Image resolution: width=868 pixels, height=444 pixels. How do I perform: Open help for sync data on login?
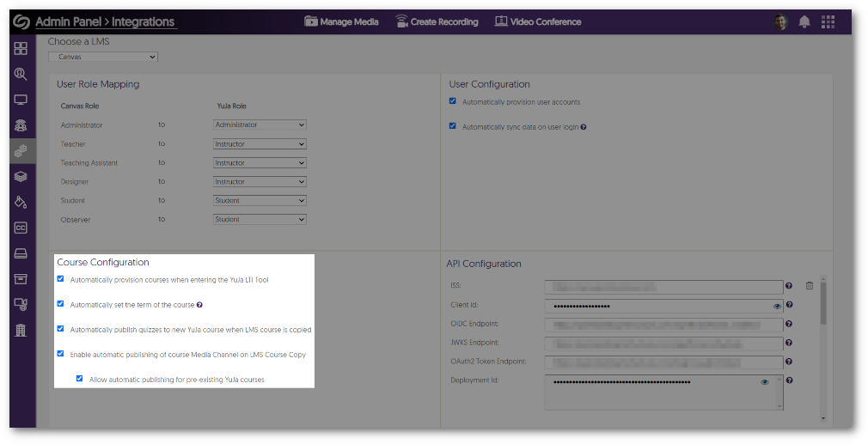tap(584, 127)
